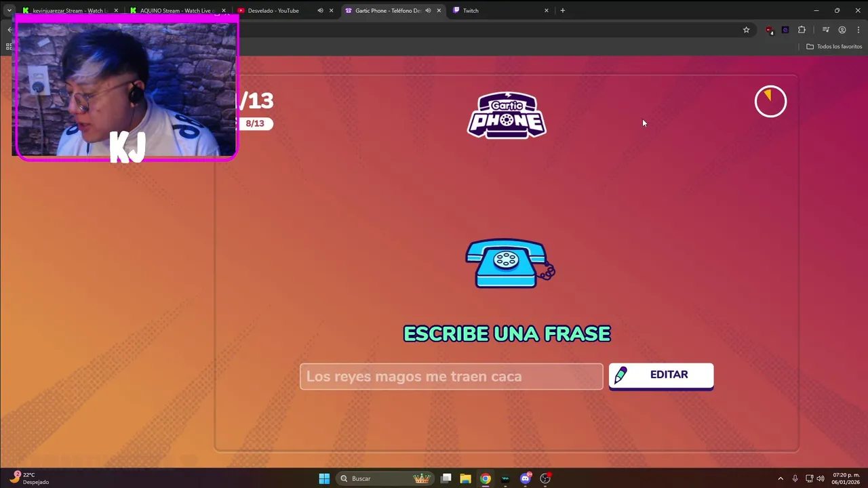This screenshot has width=868, height=488.
Task: Open the Extensions puzzle-piece menu
Action: (802, 30)
